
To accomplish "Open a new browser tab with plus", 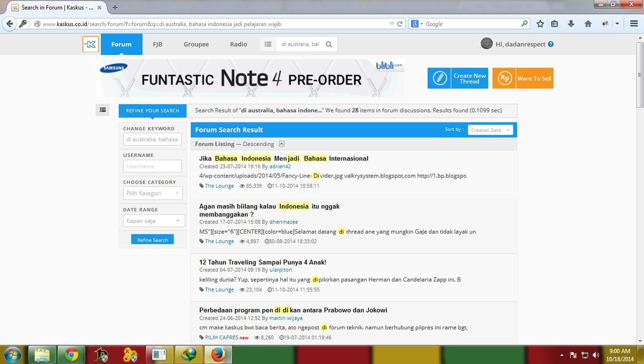I will [115, 8].
